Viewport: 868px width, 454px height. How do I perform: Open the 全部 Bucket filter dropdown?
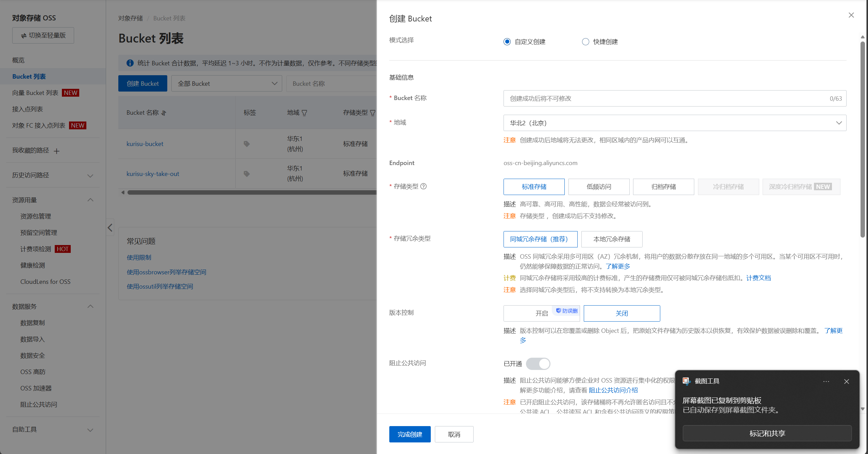coord(227,84)
